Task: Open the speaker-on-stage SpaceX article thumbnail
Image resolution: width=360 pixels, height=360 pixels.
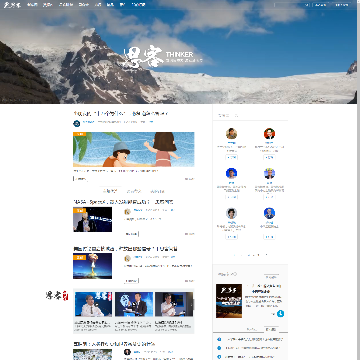Action: tap(93, 219)
